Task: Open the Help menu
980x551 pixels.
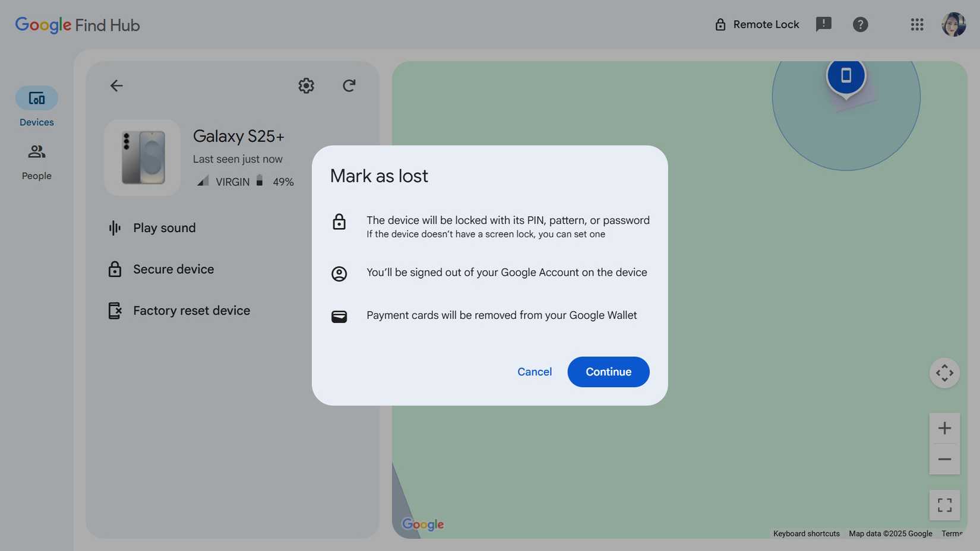Action: tap(861, 24)
